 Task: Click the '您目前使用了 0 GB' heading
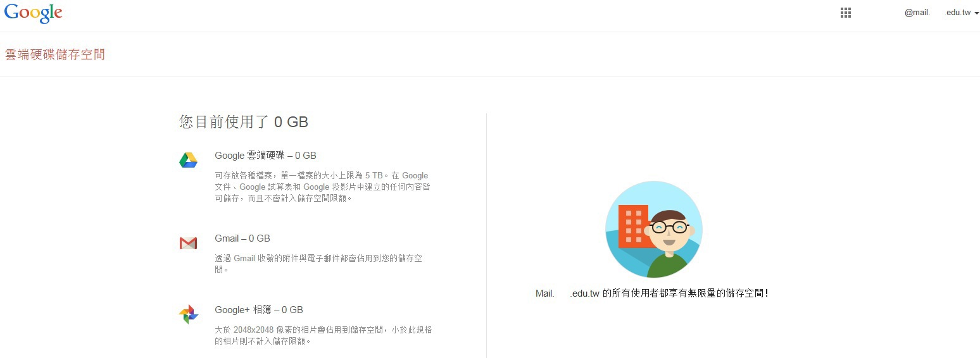[x=244, y=122]
